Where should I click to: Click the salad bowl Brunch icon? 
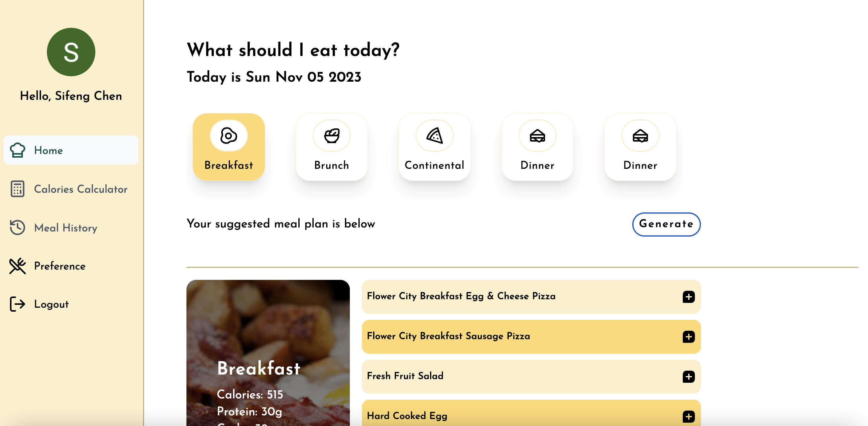click(x=332, y=136)
